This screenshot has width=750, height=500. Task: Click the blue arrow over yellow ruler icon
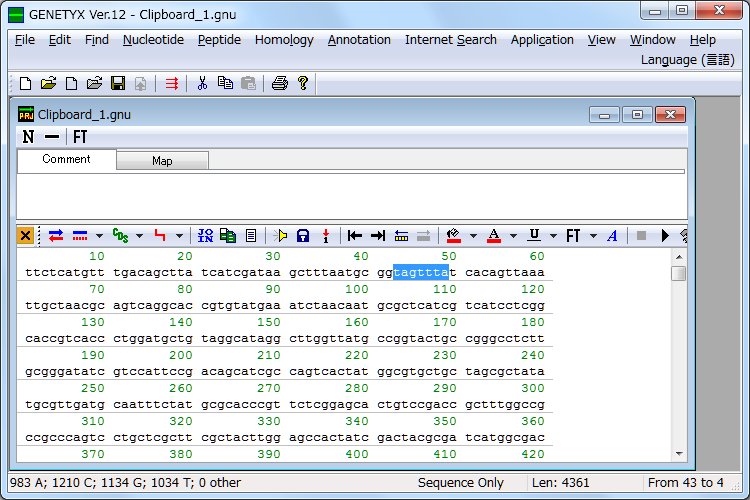[401, 235]
